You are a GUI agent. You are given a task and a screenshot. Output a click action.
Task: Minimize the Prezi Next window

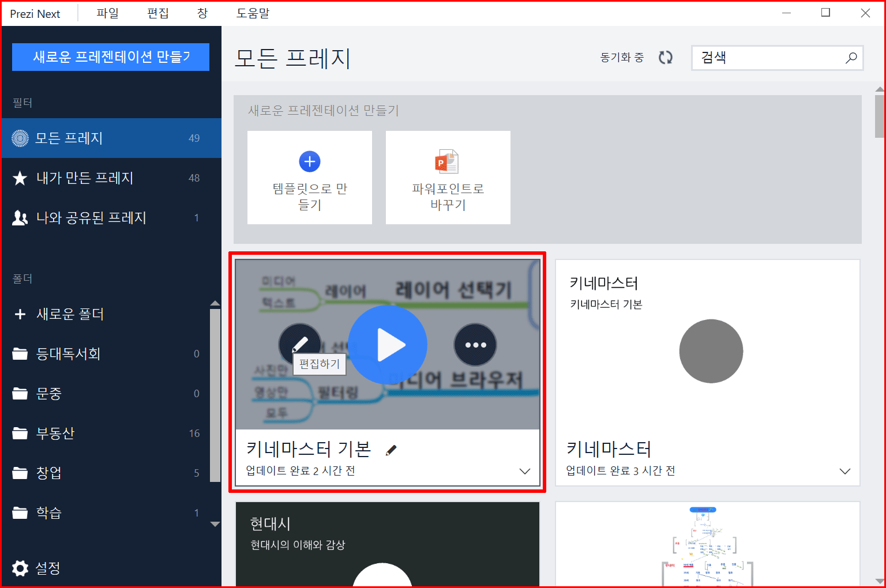(x=786, y=13)
